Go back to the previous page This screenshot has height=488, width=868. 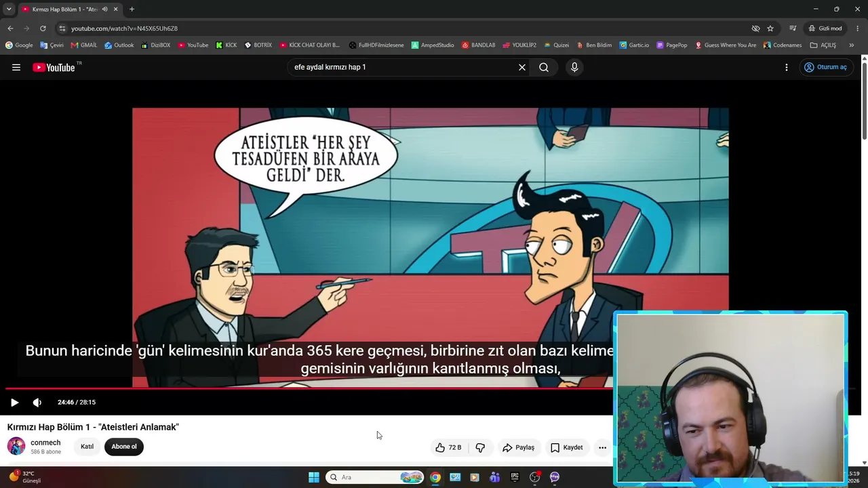pyautogui.click(x=10, y=28)
